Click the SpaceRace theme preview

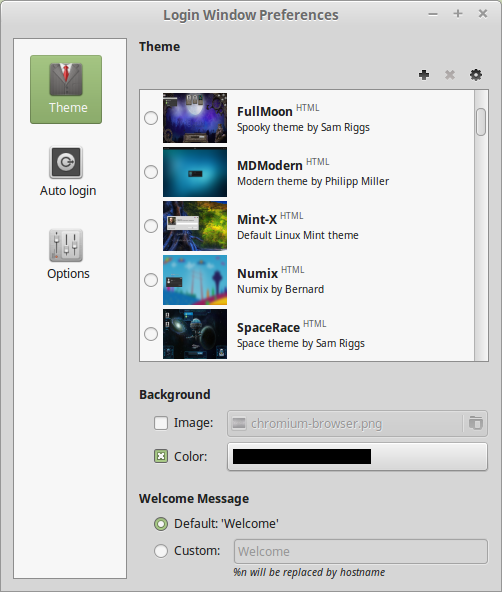tap(195, 334)
